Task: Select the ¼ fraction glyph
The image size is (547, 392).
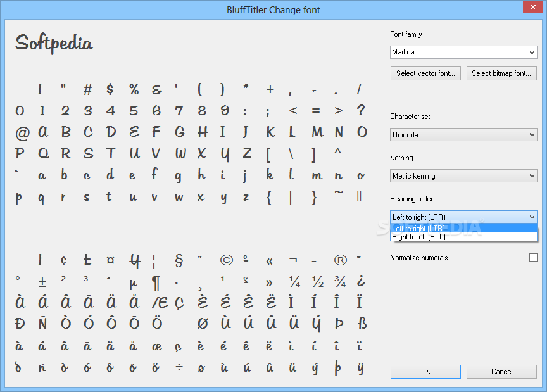Action: [x=294, y=281]
